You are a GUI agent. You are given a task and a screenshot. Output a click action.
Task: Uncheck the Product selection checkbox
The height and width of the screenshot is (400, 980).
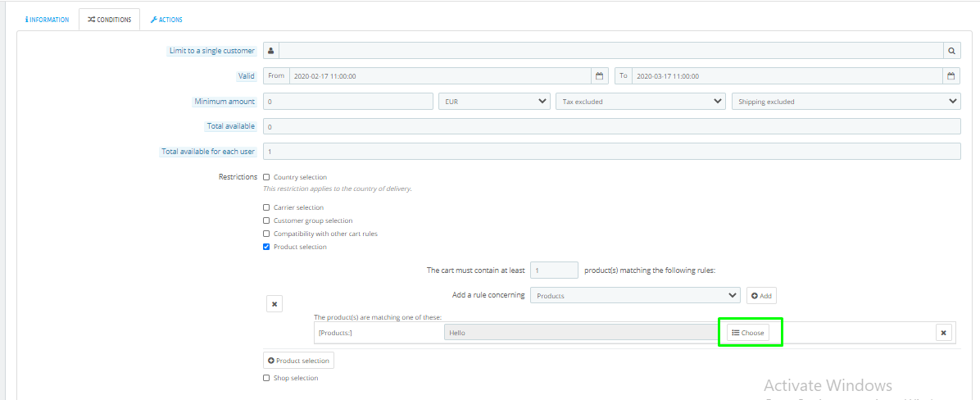(x=267, y=247)
